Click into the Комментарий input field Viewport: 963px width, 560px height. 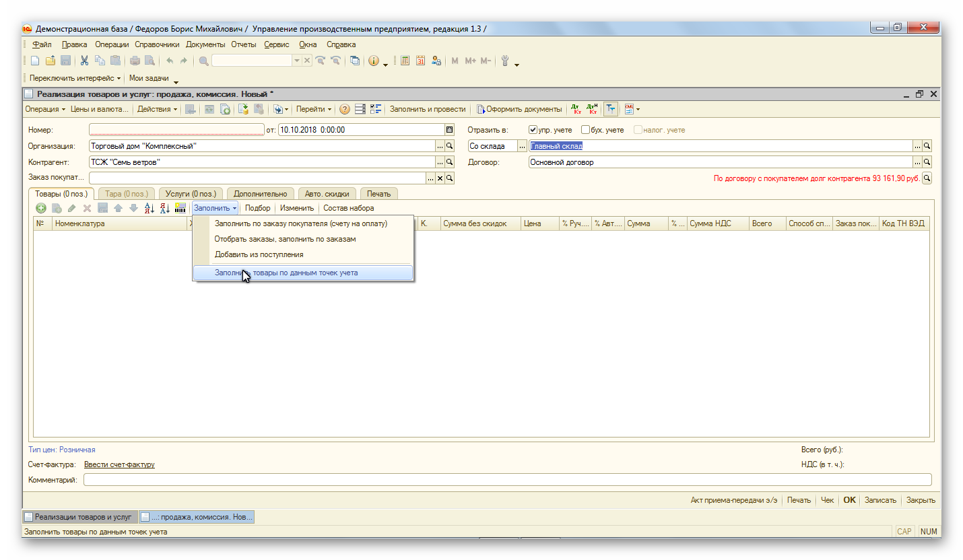point(508,480)
